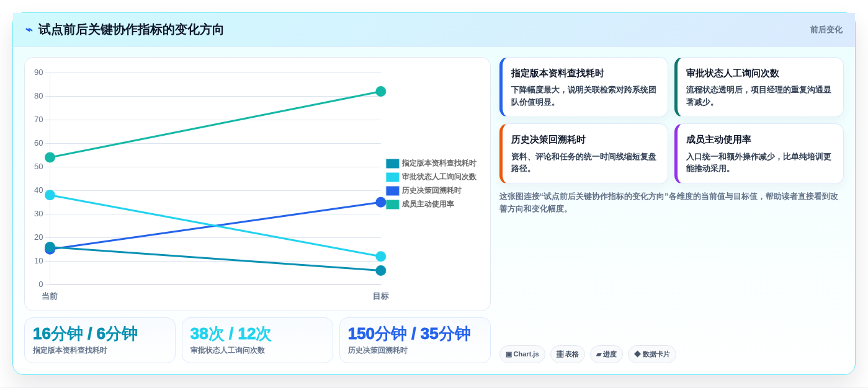The height and width of the screenshot is (388, 868).
Task: Toggle the 历史决策回溯耗时 legend swatch
Action: coord(392,191)
